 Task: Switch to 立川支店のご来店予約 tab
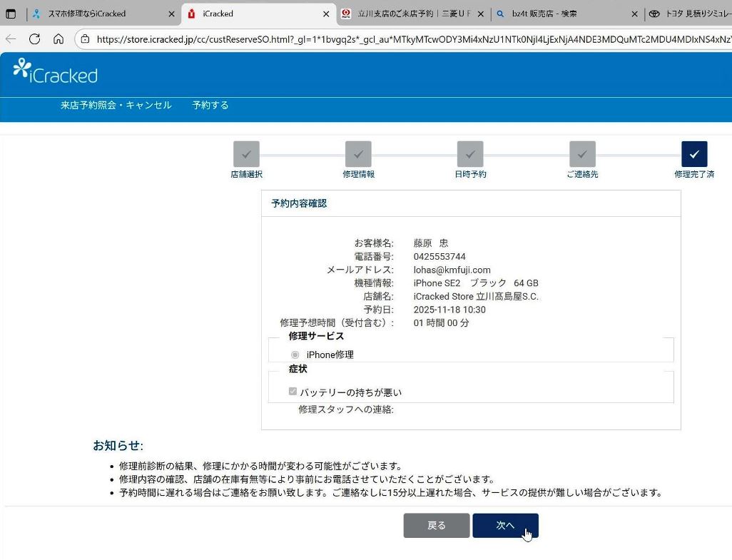coord(414,14)
